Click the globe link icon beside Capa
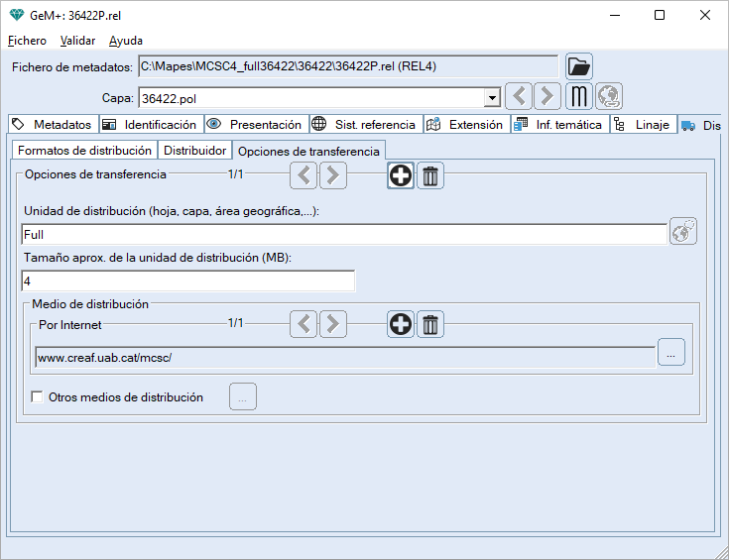This screenshot has height=560, width=729. (608, 96)
